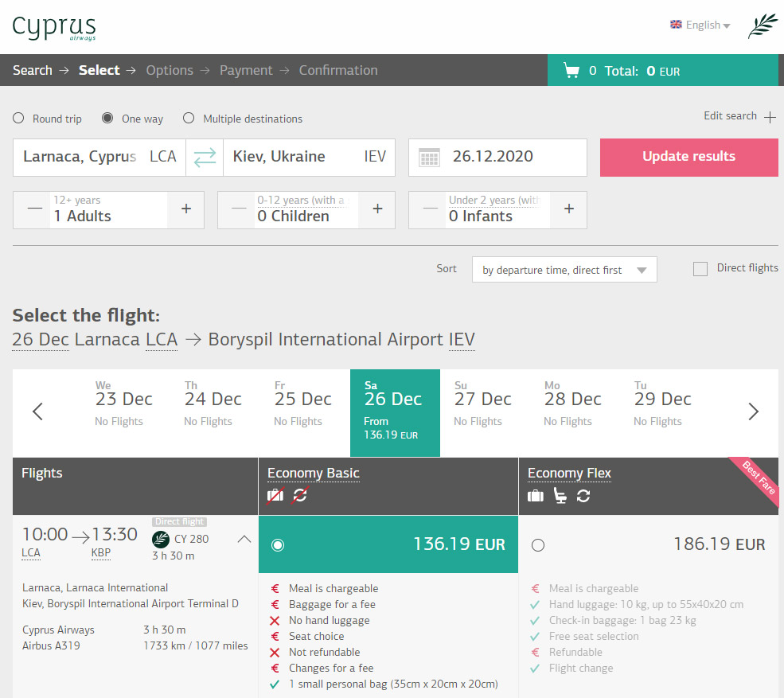
Task: Show next dates with right arrow
Action: tap(753, 411)
